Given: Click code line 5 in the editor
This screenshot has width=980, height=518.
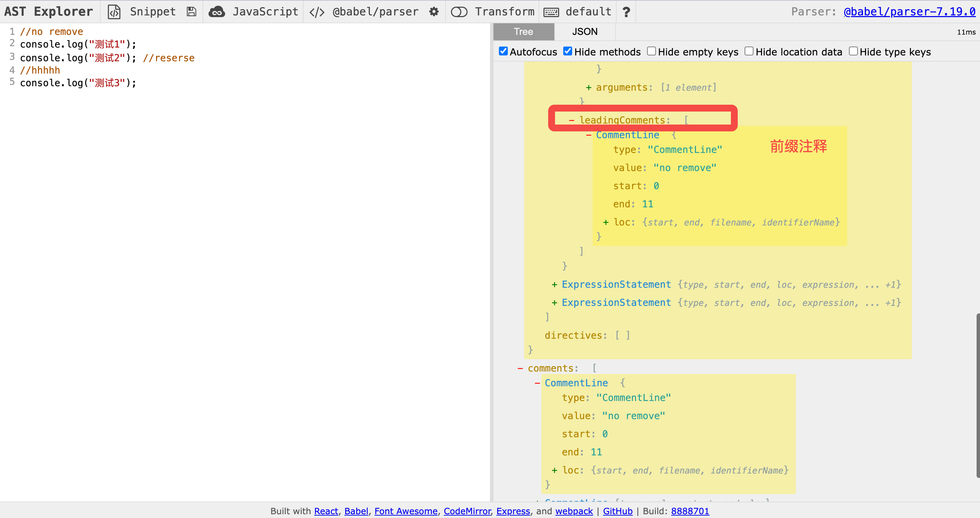Looking at the screenshot, I should point(78,83).
